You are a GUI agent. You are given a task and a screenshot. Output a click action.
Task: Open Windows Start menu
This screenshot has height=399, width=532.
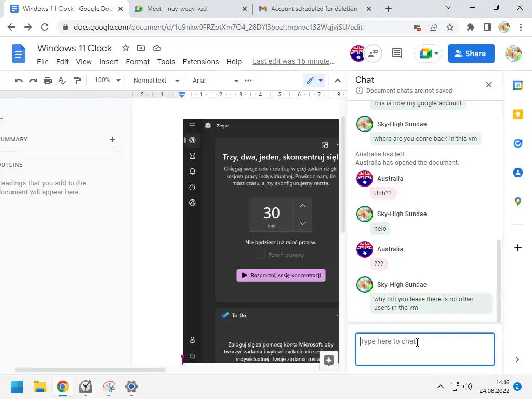coord(17,387)
